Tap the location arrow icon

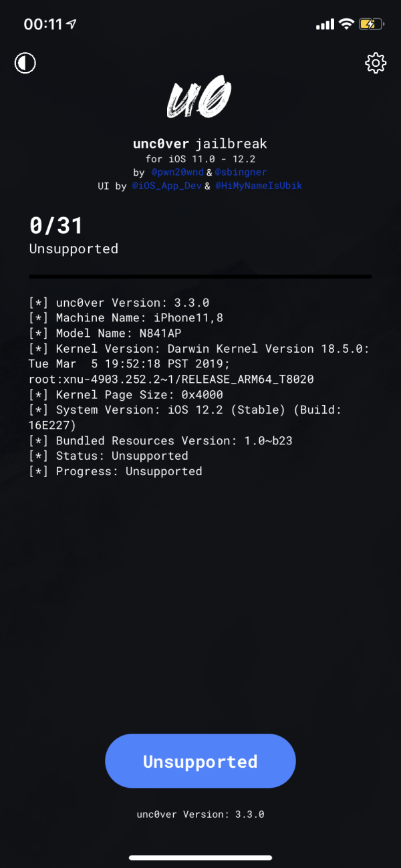click(x=72, y=25)
